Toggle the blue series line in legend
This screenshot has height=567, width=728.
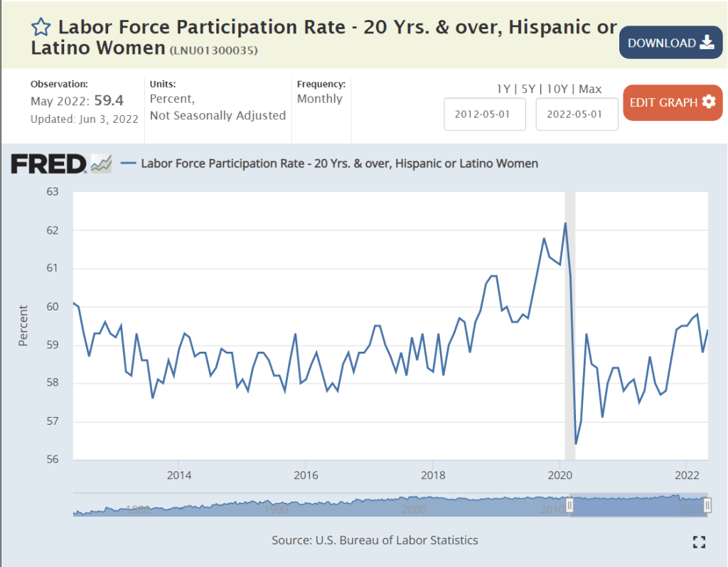128,163
